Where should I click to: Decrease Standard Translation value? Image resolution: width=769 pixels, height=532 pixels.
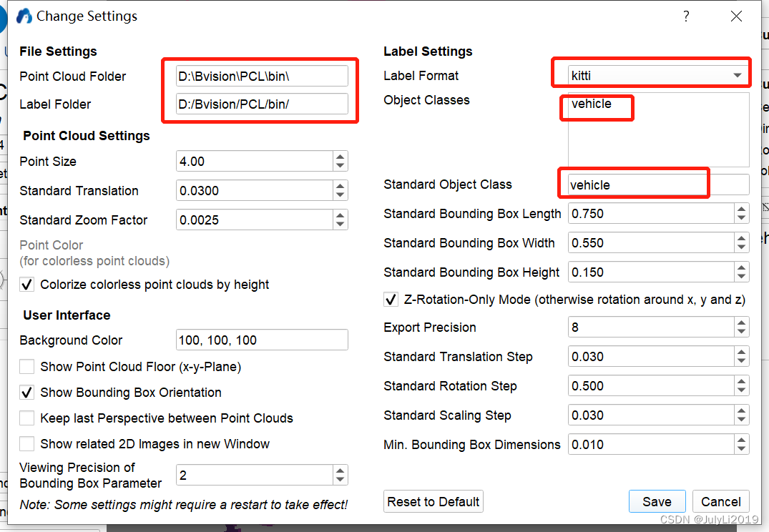click(x=340, y=196)
